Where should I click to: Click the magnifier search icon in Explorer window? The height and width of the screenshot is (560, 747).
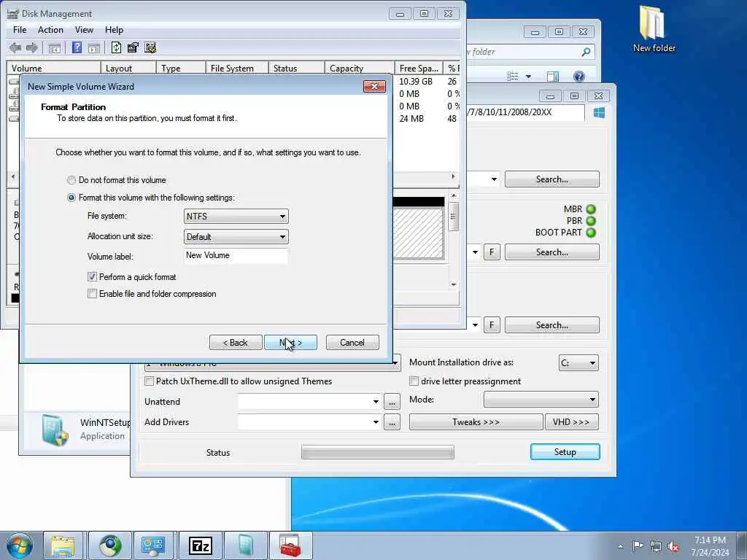pos(586,52)
